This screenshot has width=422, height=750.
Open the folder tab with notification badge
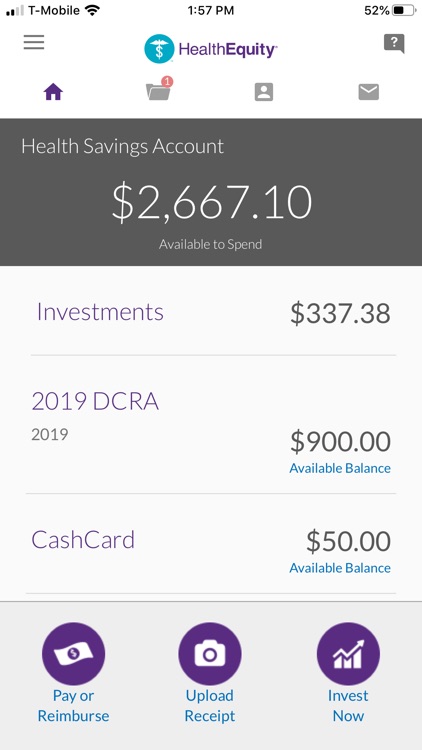coord(159,89)
